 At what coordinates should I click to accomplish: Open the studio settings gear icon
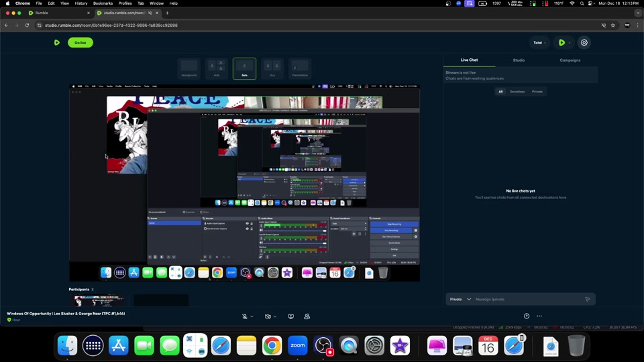(584, 43)
